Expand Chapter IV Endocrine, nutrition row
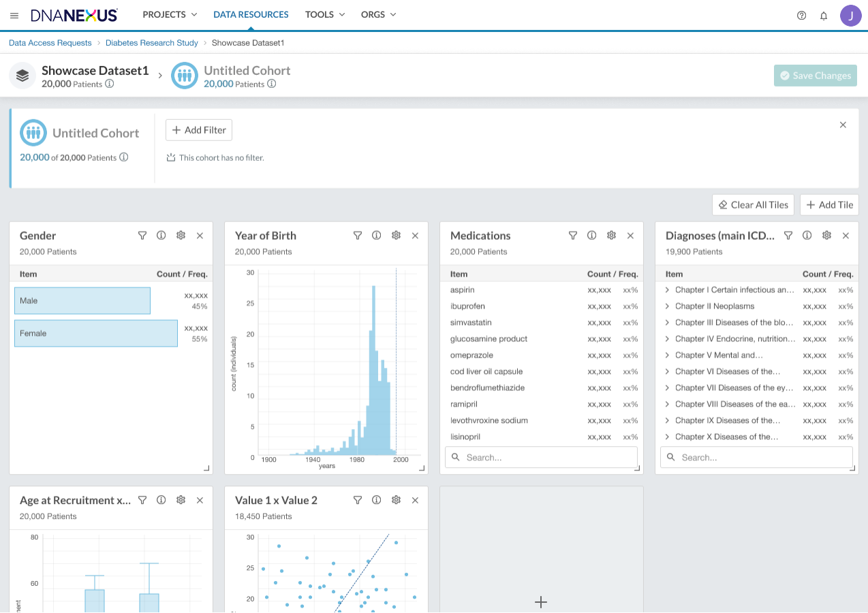Screen dimensions: 868x613 [x=667, y=339]
